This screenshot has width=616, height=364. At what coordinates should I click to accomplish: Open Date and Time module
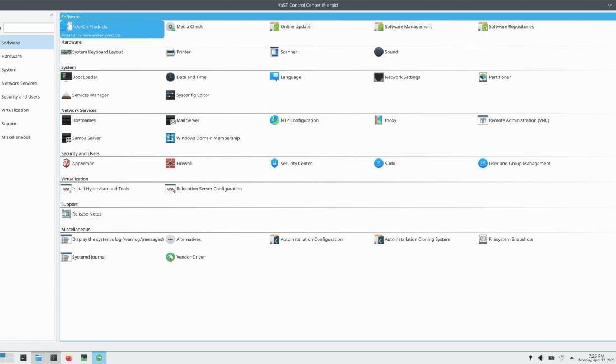(x=186, y=77)
